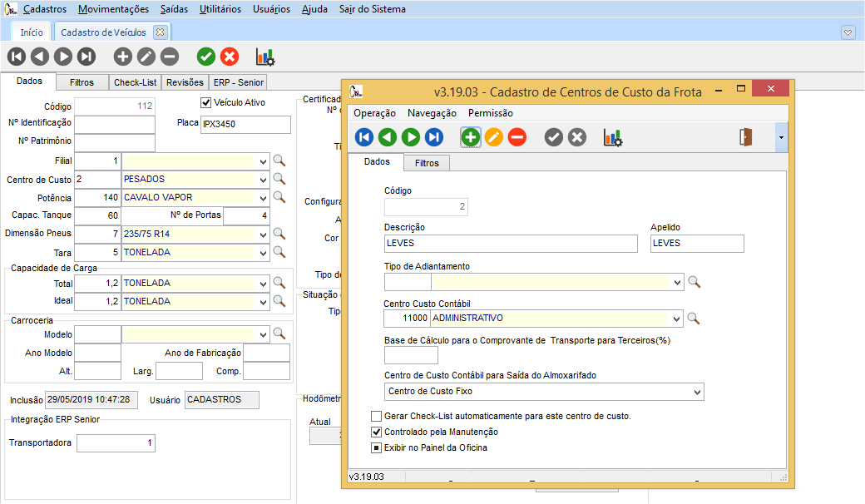Open the Permissão menu in dialog
The height and width of the screenshot is (504, 865).
[x=490, y=113]
